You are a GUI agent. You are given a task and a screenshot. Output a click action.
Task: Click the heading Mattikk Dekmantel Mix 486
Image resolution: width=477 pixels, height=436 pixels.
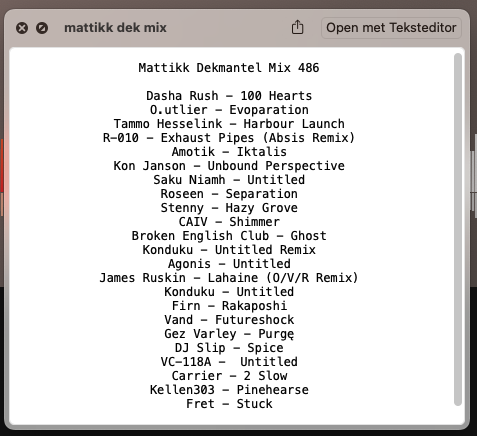click(x=229, y=68)
